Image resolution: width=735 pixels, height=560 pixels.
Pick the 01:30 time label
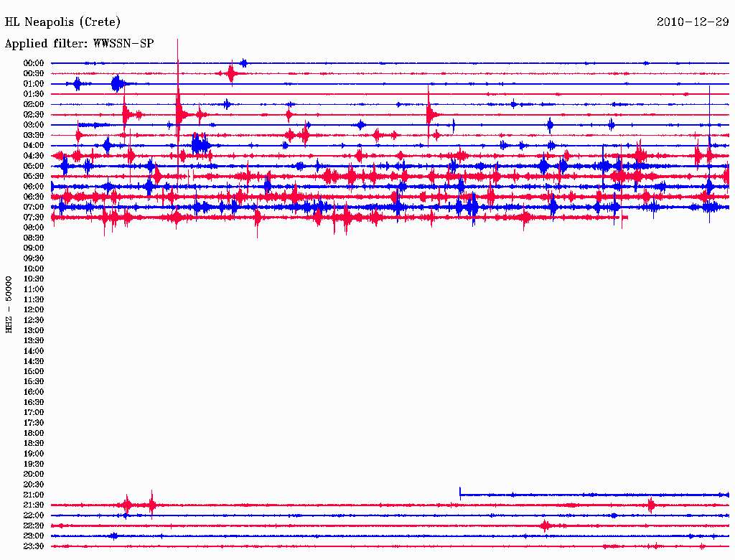coord(34,94)
